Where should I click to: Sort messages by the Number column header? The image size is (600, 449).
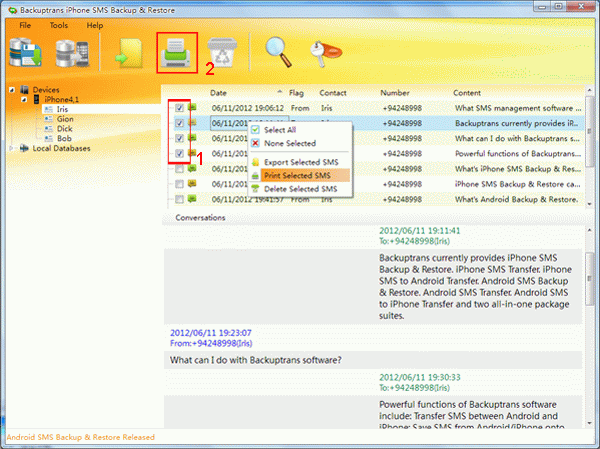click(x=395, y=93)
